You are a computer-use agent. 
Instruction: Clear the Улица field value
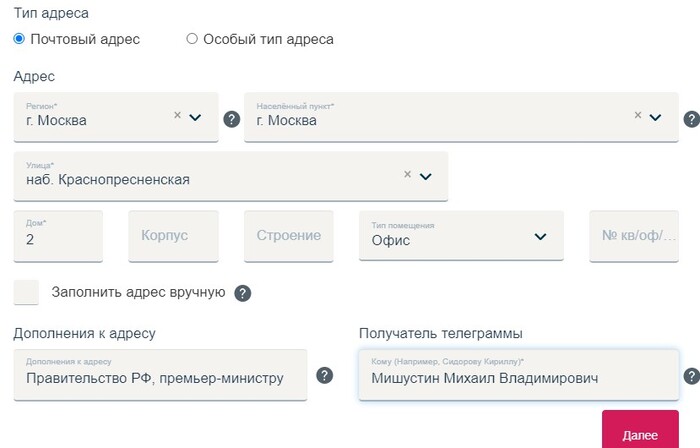pyautogui.click(x=407, y=174)
